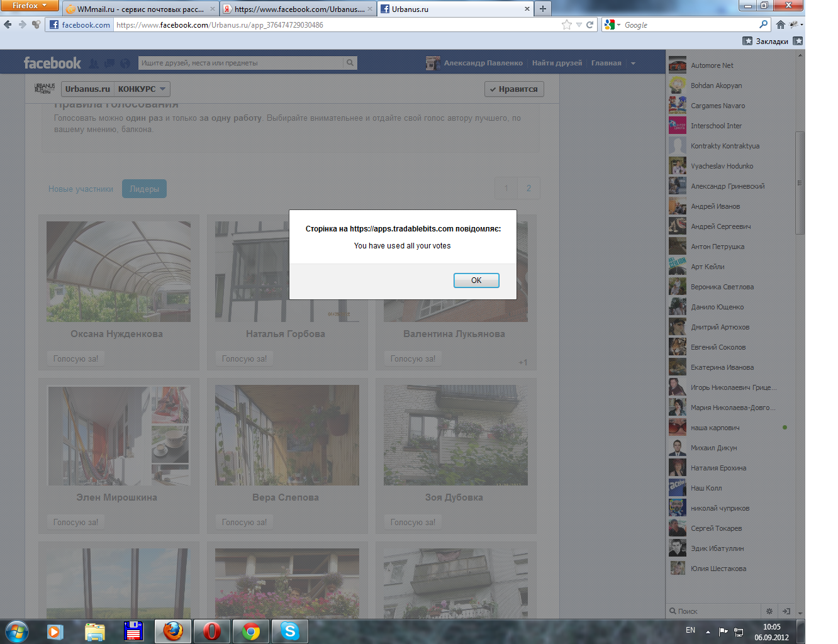This screenshot has height=644, width=838.
Task: Bookmark this page with the star
Action: point(567,25)
